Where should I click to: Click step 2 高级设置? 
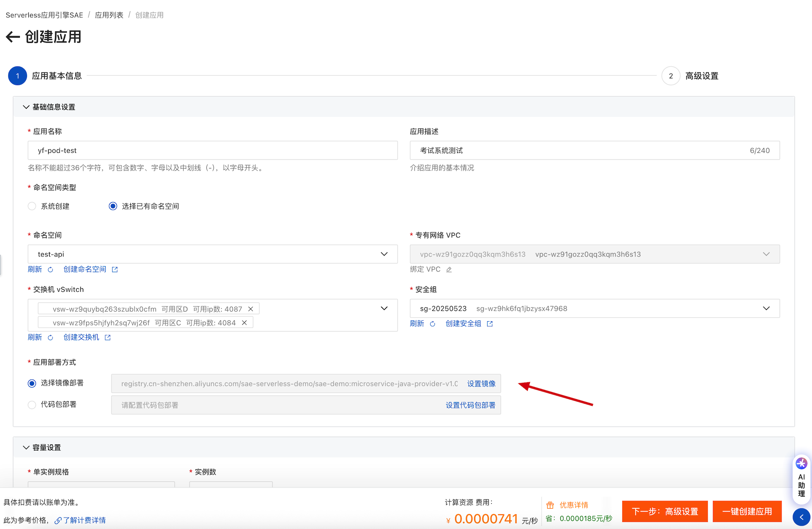[690, 76]
